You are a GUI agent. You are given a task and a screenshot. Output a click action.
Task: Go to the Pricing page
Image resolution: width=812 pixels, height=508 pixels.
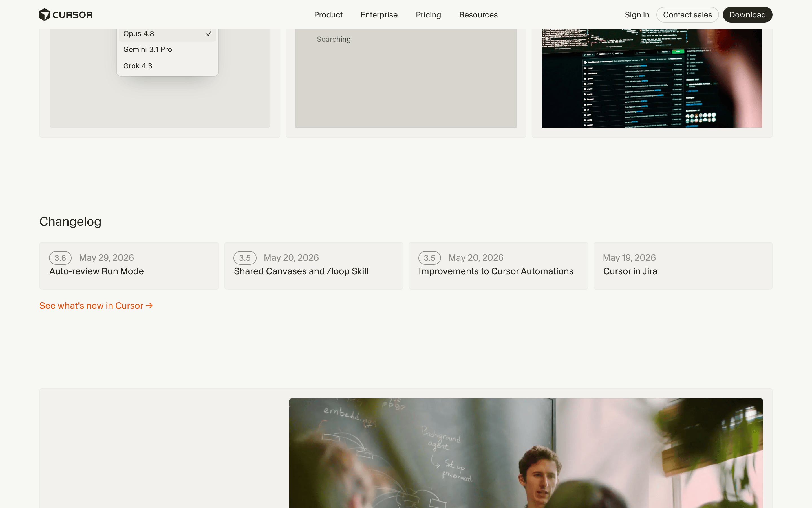(x=428, y=15)
